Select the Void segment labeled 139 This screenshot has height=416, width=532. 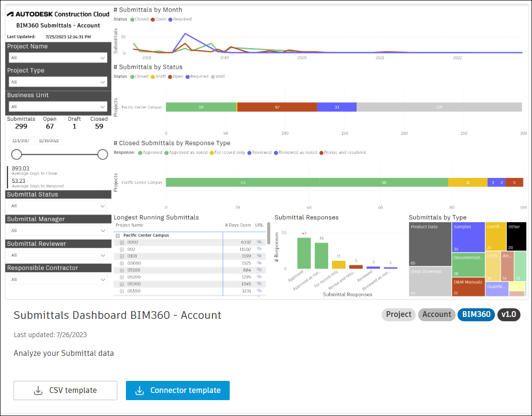coord(439,107)
